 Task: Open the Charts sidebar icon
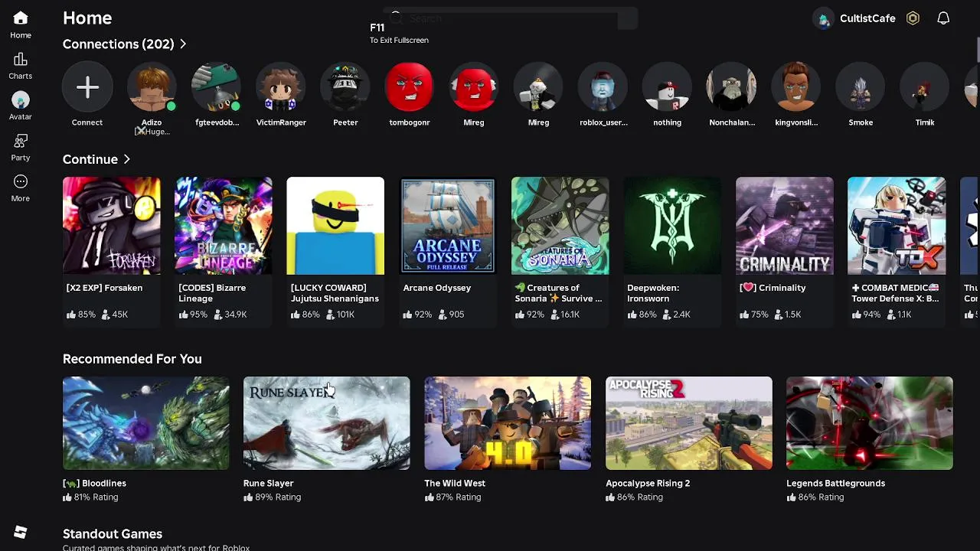21,60
